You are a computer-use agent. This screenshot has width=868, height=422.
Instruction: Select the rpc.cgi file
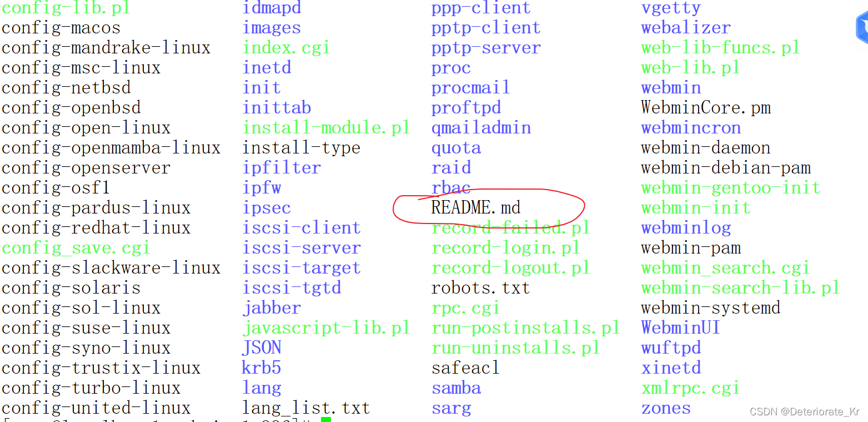pyautogui.click(x=466, y=308)
